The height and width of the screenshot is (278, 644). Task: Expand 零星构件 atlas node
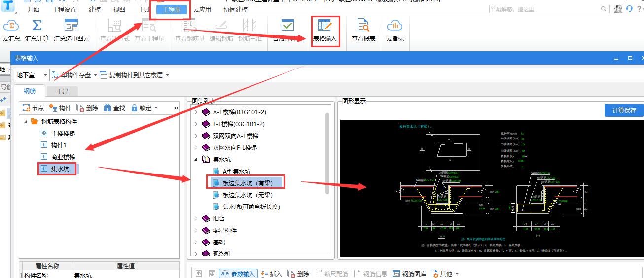pyautogui.click(x=196, y=230)
